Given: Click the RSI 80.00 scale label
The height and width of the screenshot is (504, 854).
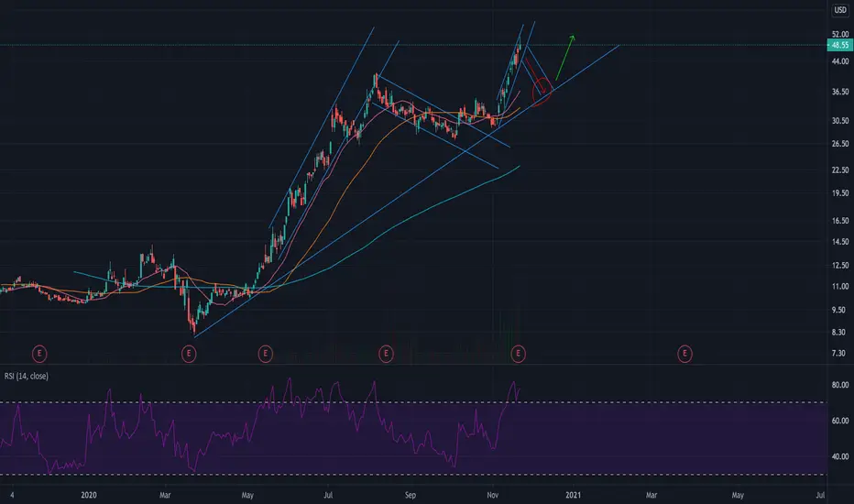Looking at the screenshot, I should [840, 385].
